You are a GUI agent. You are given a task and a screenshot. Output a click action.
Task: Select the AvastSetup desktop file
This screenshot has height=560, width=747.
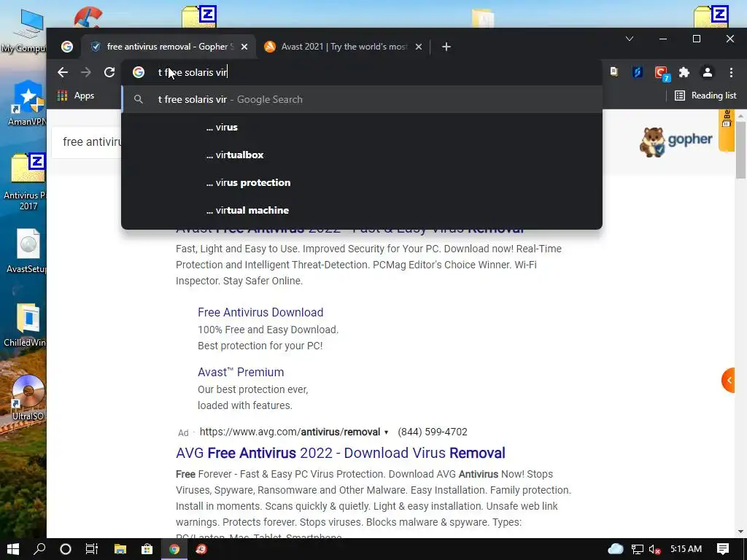tap(27, 252)
